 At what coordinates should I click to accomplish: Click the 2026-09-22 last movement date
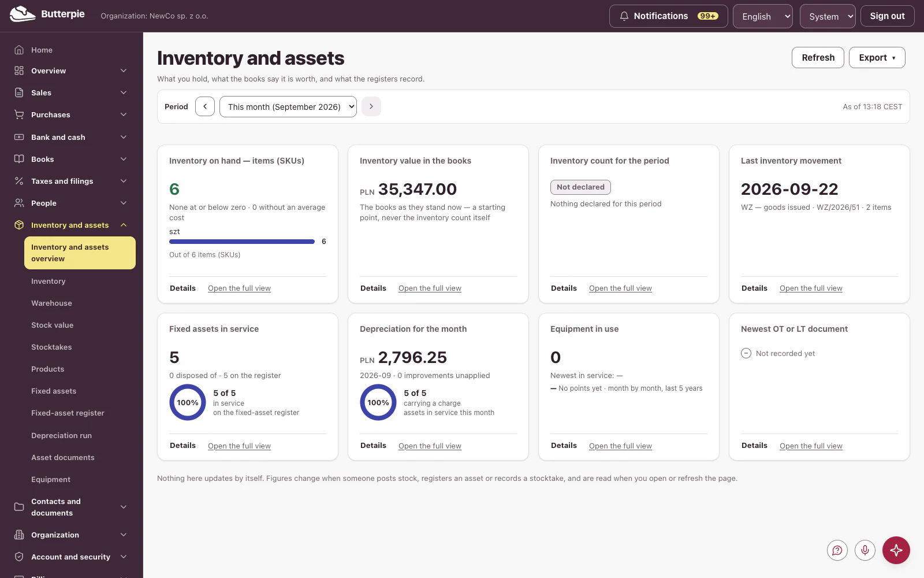pyautogui.click(x=789, y=189)
